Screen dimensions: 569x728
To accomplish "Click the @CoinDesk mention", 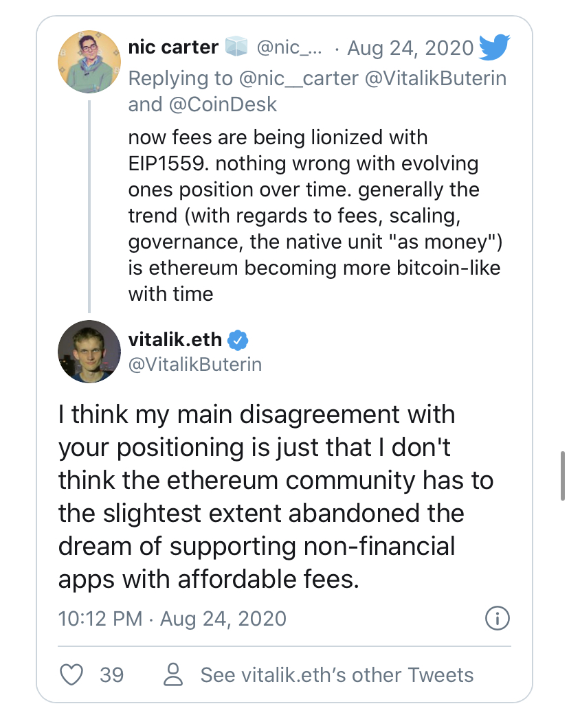I will 222,104.
